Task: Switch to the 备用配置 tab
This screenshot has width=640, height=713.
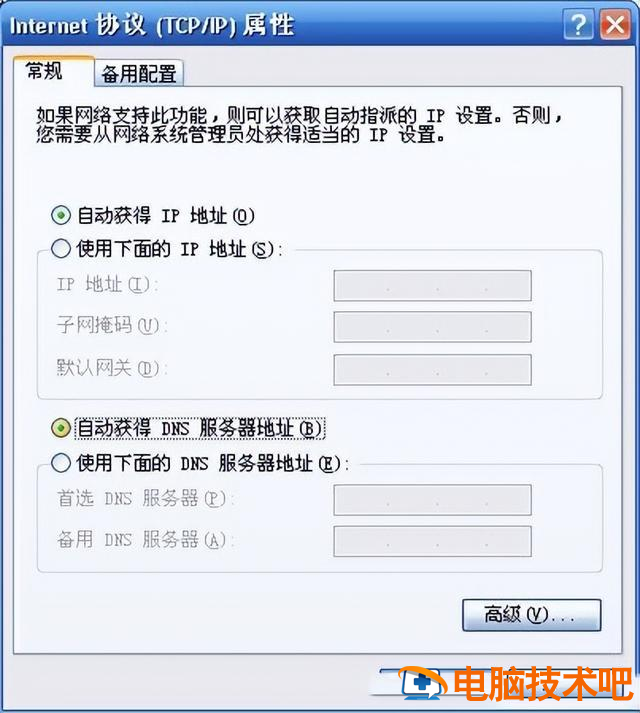Action: click(x=139, y=73)
